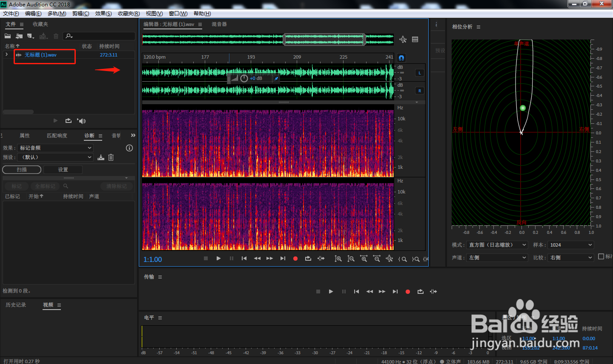Click the list view icon beside the overview

(415, 40)
